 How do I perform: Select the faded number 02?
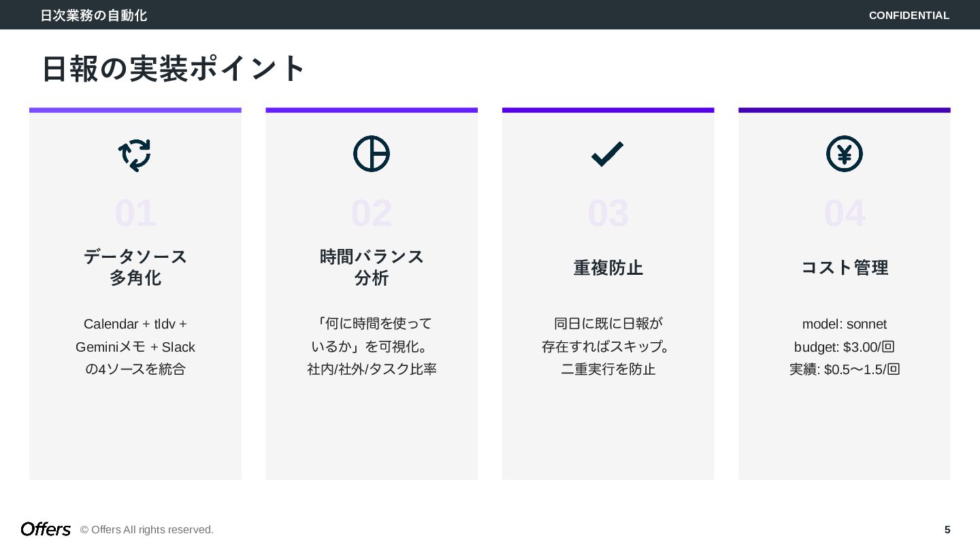pyautogui.click(x=372, y=214)
